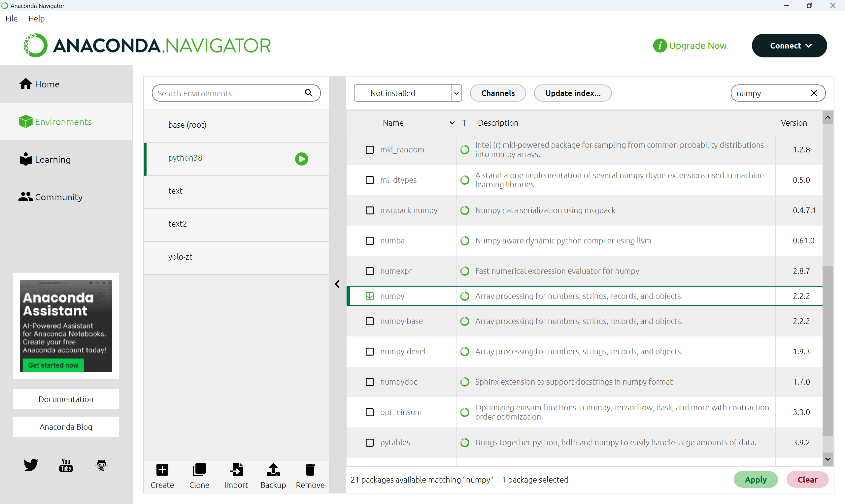The height and width of the screenshot is (504, 845).
Task: Click the package list scroll down arrow
Action: (x=828, y=459)
